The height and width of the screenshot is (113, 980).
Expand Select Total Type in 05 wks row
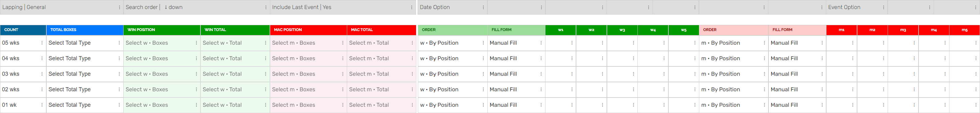click(84, 43)
